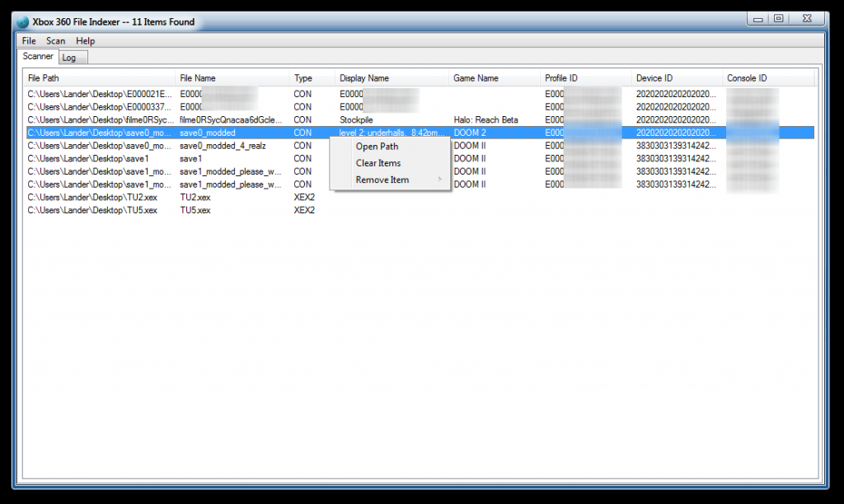This screenshot has height=504, width=844.
Task: Select the save0_modded_4_realz row
Action: 223,146
